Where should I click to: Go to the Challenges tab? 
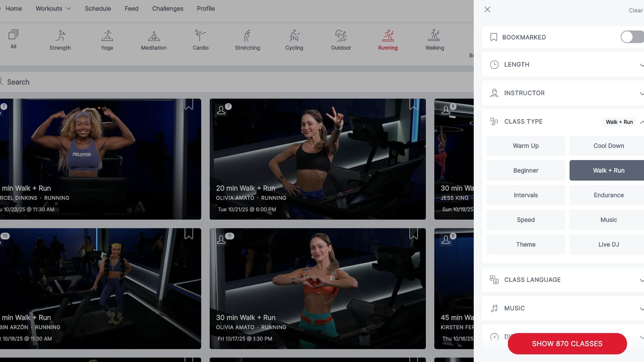(167, 8)
